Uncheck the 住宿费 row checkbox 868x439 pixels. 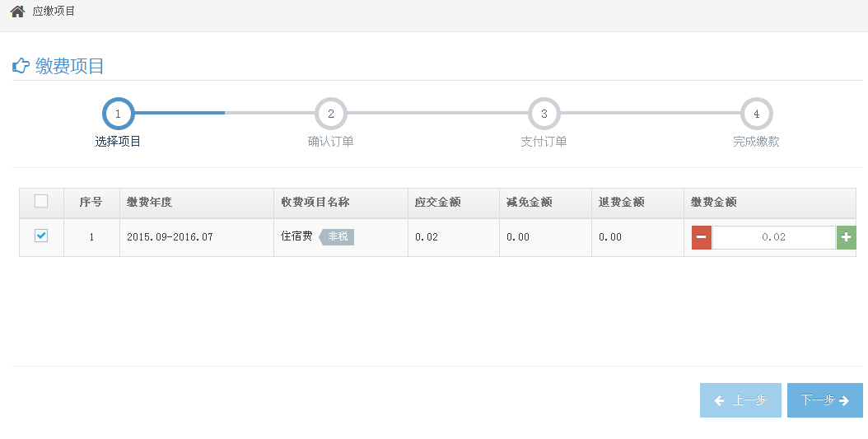(41, 236)
